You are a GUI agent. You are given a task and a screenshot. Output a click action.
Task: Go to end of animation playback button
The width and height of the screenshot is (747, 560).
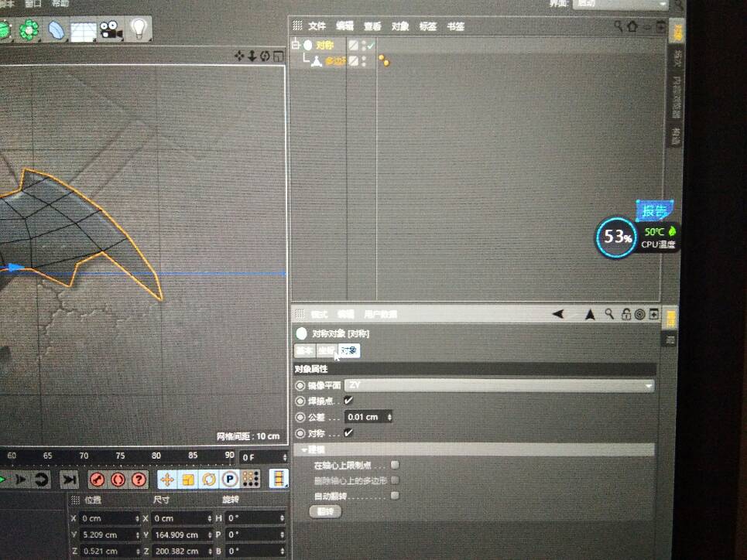pos(69,479)
